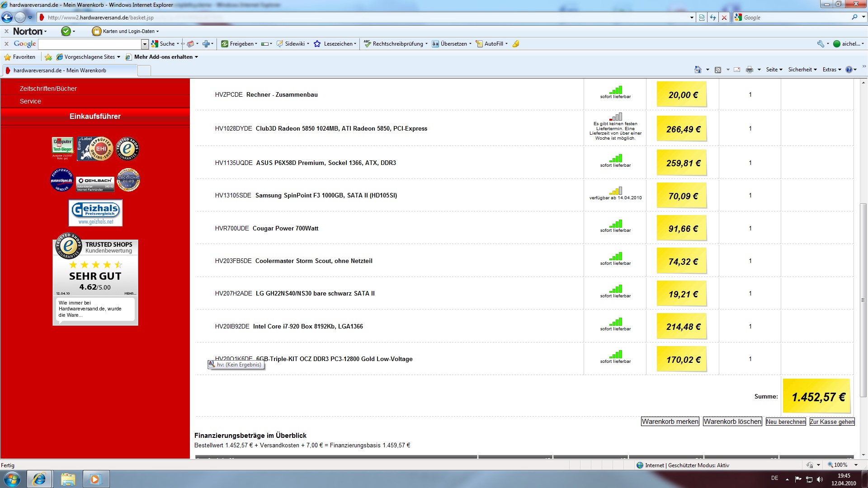Click the browser forward arrow button
Screen dimensions: 868x488
click(x=20, y=18)
